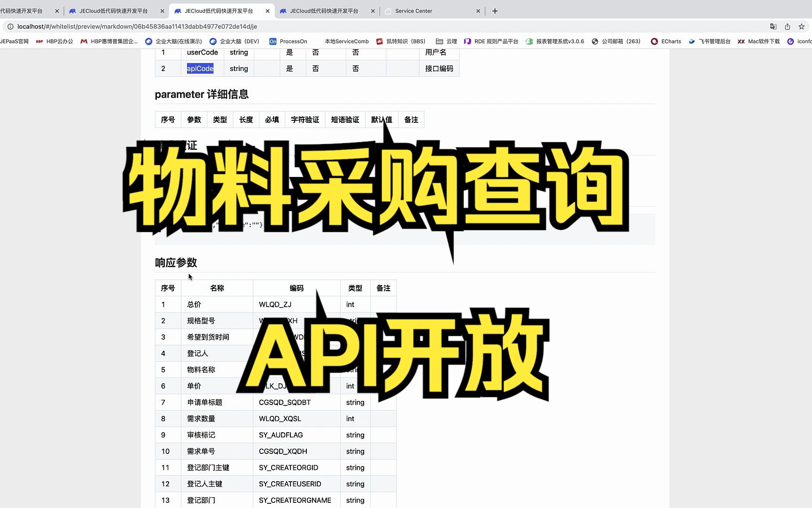Click the 需求数量 name cell
This screenshot has width=812, height=508.
pyautogui.click(x=217, y=419)
